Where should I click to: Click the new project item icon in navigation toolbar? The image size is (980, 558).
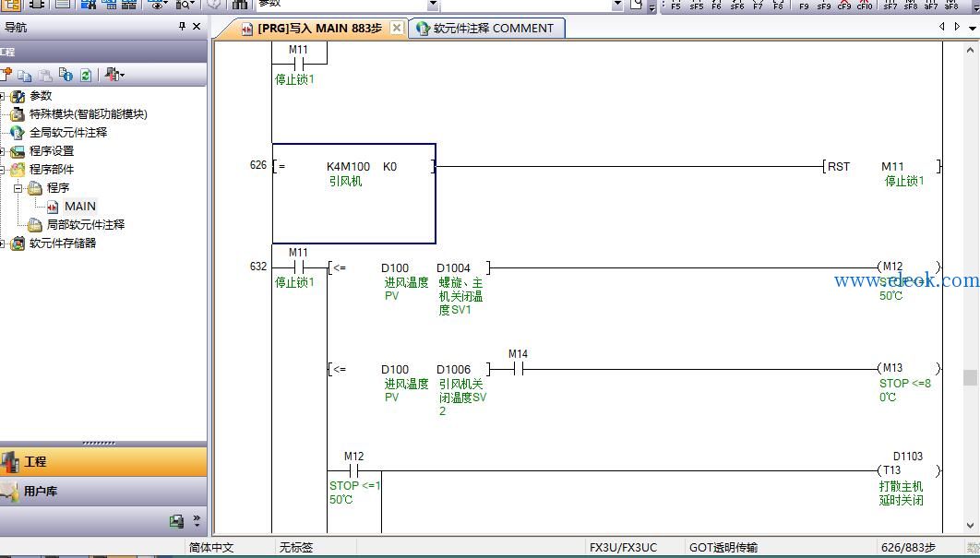click(5, 75)
